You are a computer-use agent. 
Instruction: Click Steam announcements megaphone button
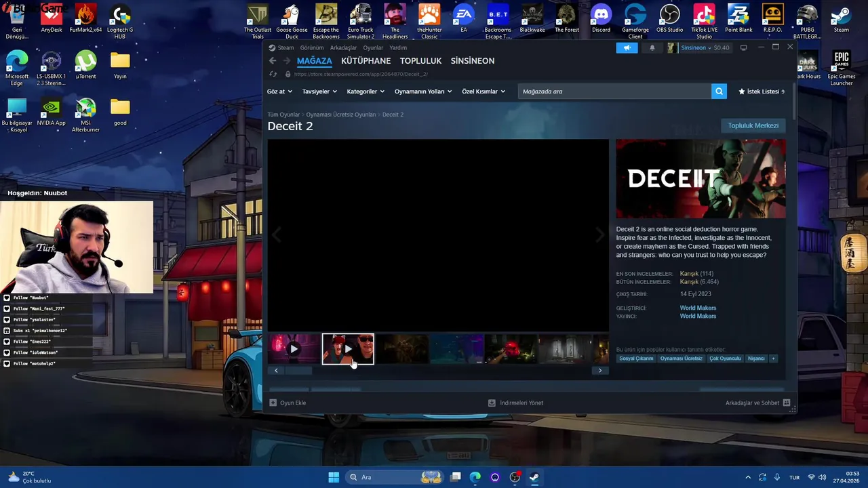point(627,47)
